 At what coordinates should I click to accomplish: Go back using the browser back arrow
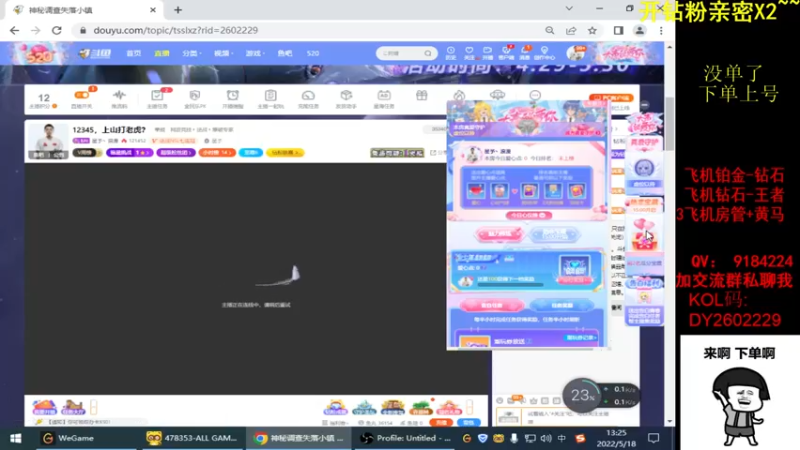(14, 31)
